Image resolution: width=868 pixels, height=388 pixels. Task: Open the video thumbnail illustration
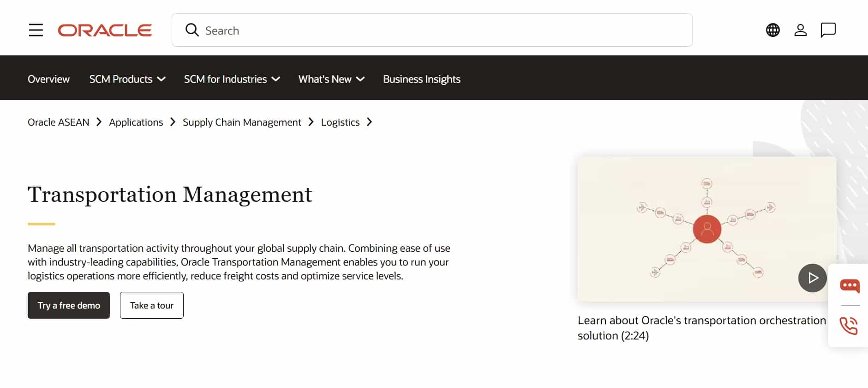click(706, 229)
